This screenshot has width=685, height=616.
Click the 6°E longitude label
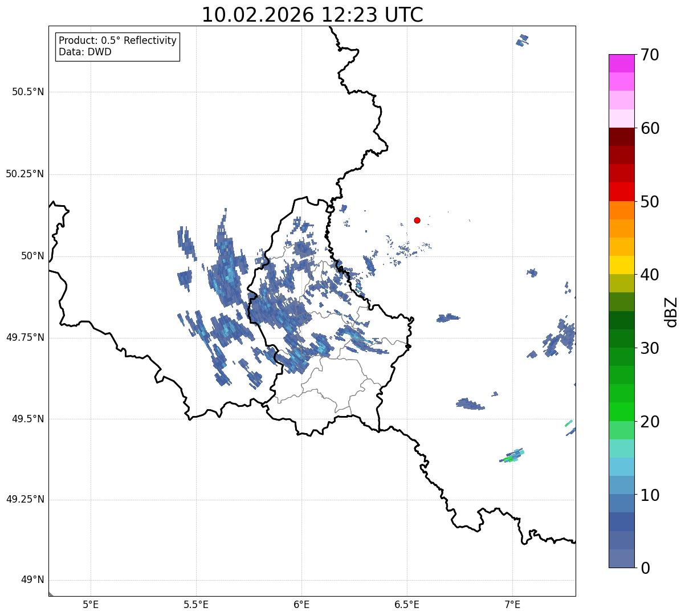[301, 604]
